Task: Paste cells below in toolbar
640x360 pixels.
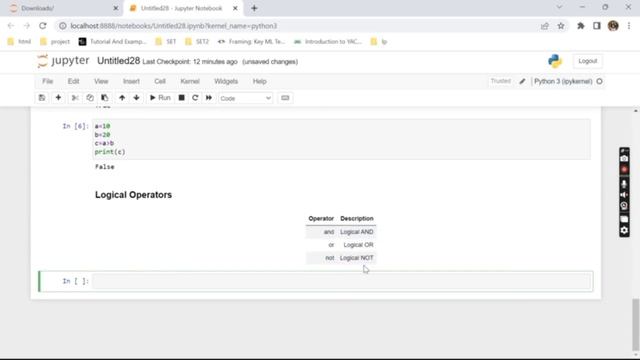Action: (104, 98)
